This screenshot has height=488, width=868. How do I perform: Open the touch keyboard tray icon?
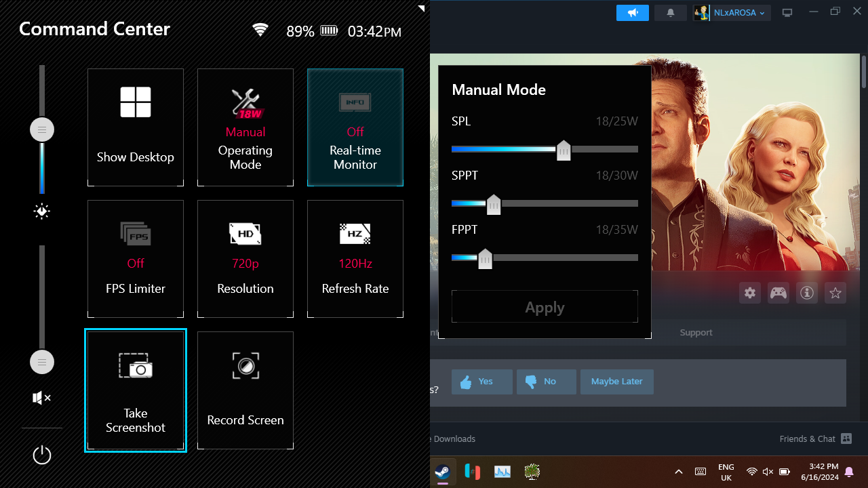pos(701,472)
